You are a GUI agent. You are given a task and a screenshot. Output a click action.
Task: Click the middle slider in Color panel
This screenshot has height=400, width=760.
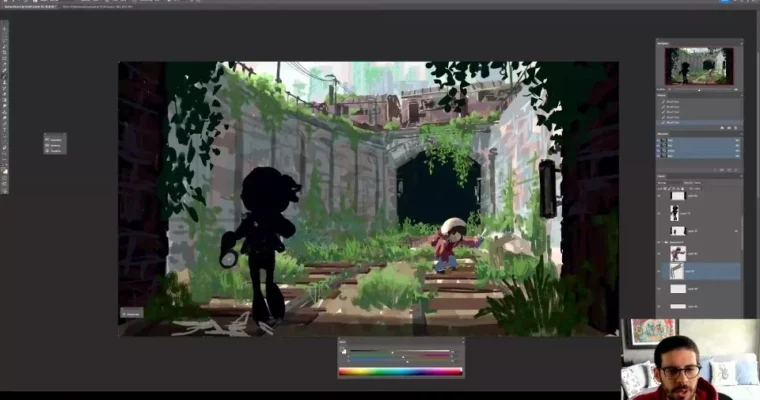401,356
